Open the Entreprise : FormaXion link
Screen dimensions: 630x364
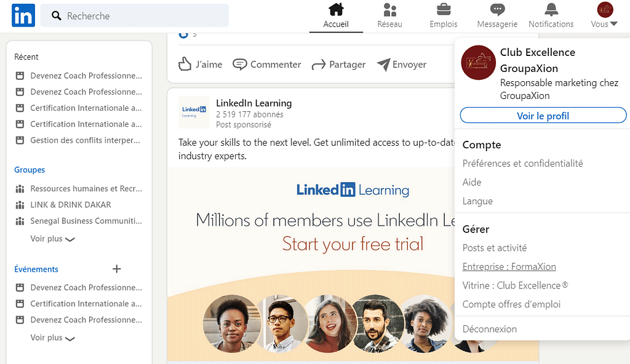click(x=509, y=267)
